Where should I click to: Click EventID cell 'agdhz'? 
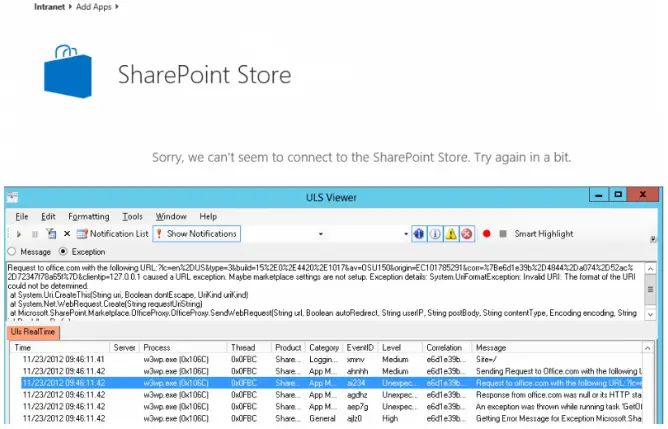[x=357, y=395]
